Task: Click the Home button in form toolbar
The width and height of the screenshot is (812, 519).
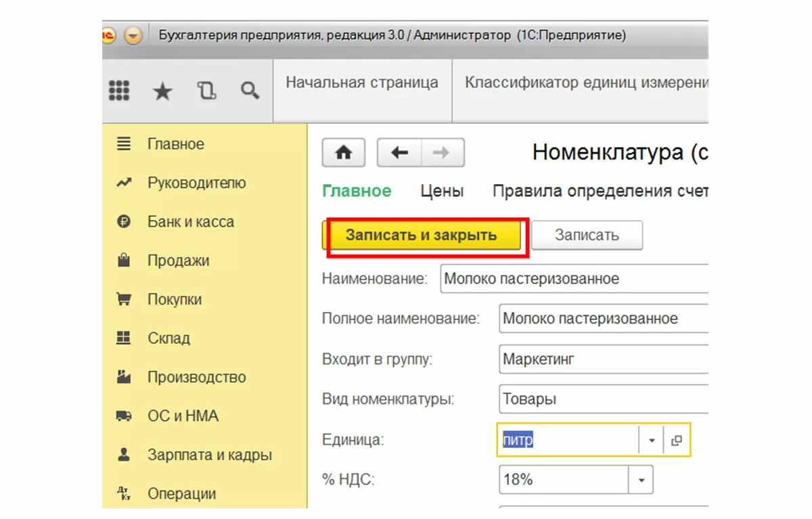Action: click(344, 153)
